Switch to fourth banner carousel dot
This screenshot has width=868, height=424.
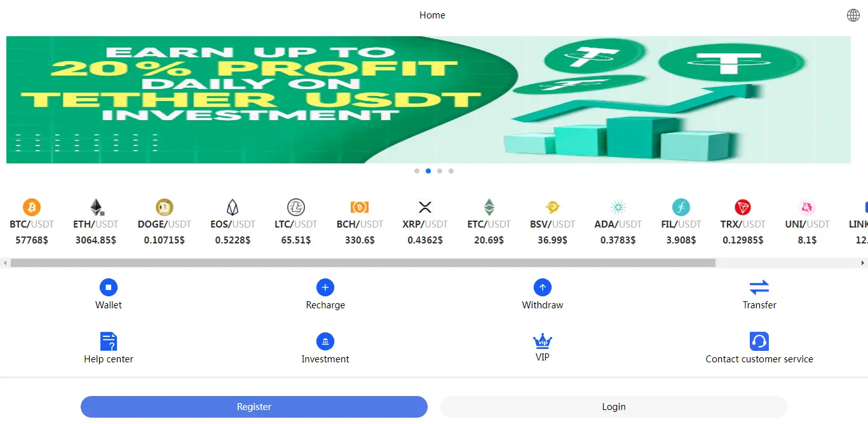click(x=451, y=171)
